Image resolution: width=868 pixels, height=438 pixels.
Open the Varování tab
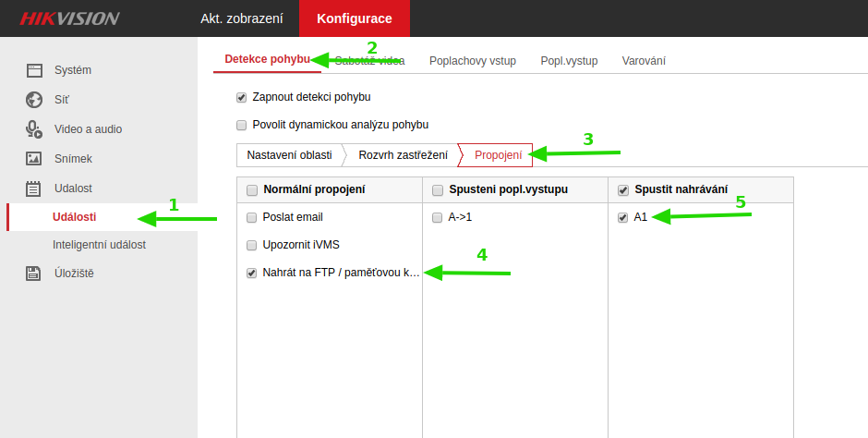[644, 61]
